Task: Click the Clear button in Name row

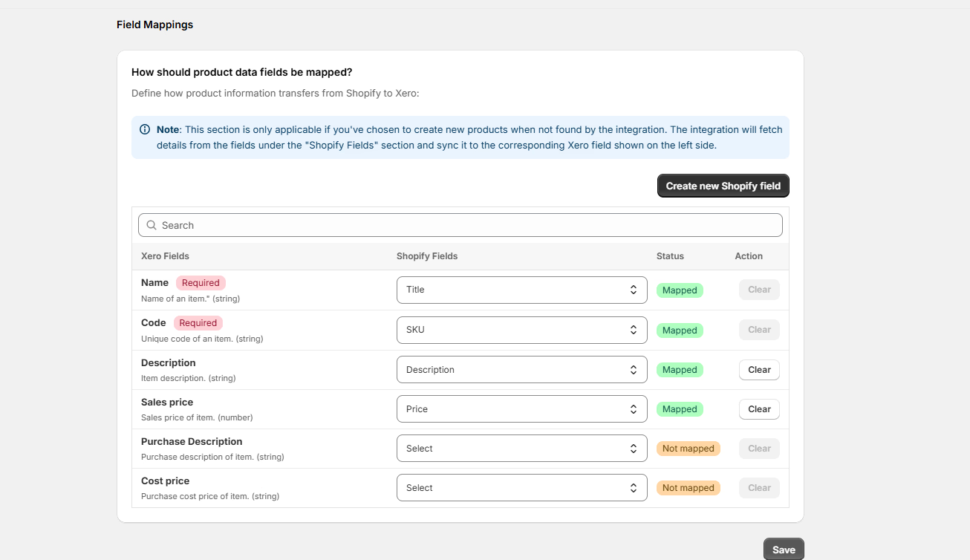Action: (759, 290)
